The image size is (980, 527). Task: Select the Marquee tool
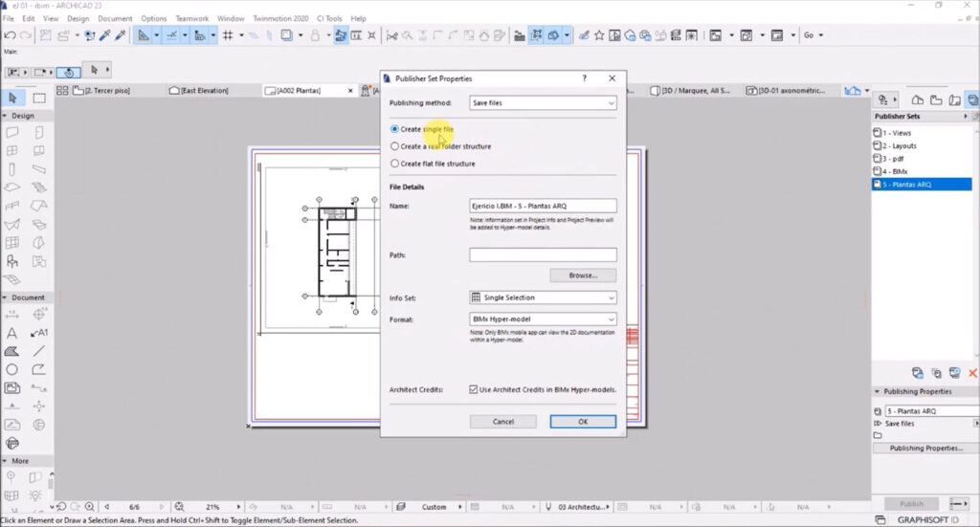click(39, 98)
